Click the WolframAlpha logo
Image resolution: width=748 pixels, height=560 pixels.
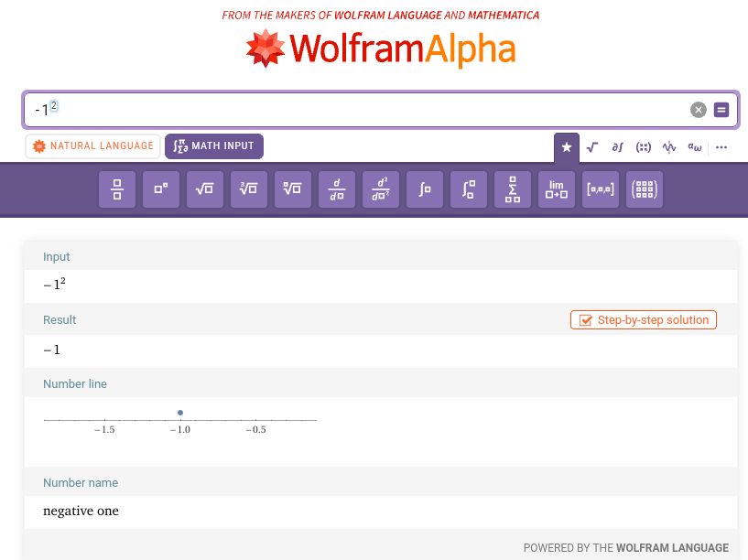(x=381, y=48)
